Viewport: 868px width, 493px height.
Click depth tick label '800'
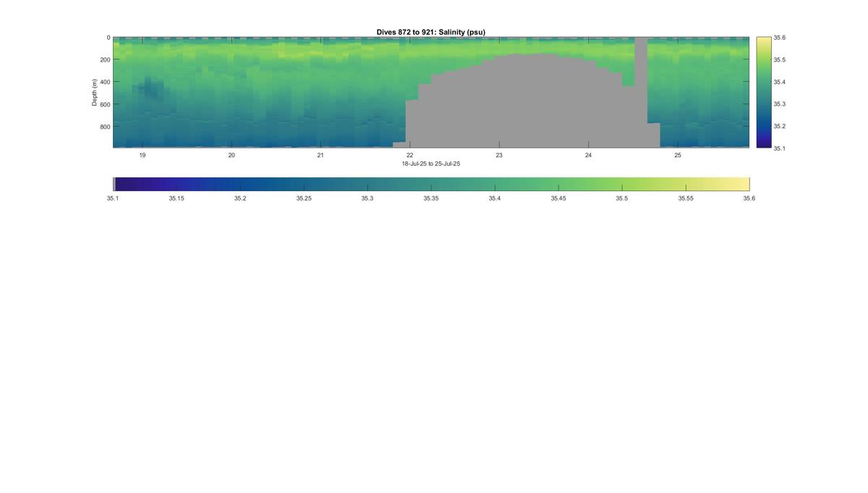(105, 126)
